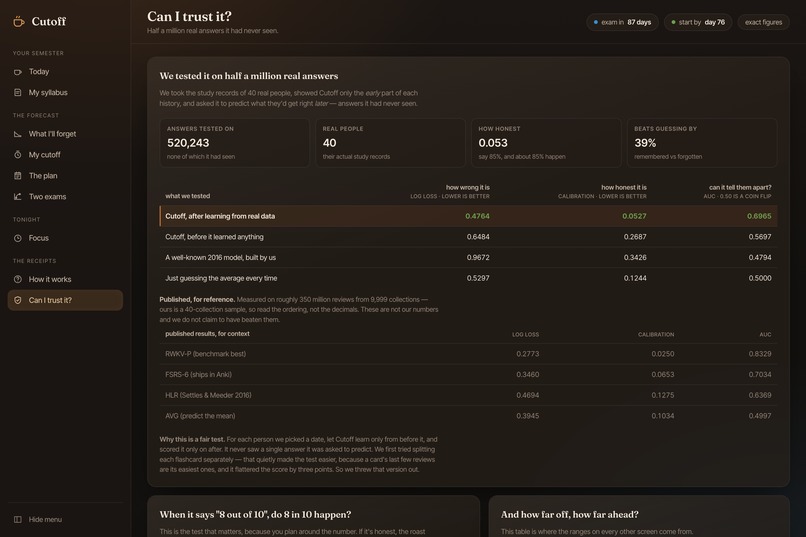Toggle exact figures
The width and height of the screenshot is (806, 537).
tap(763, 22)
